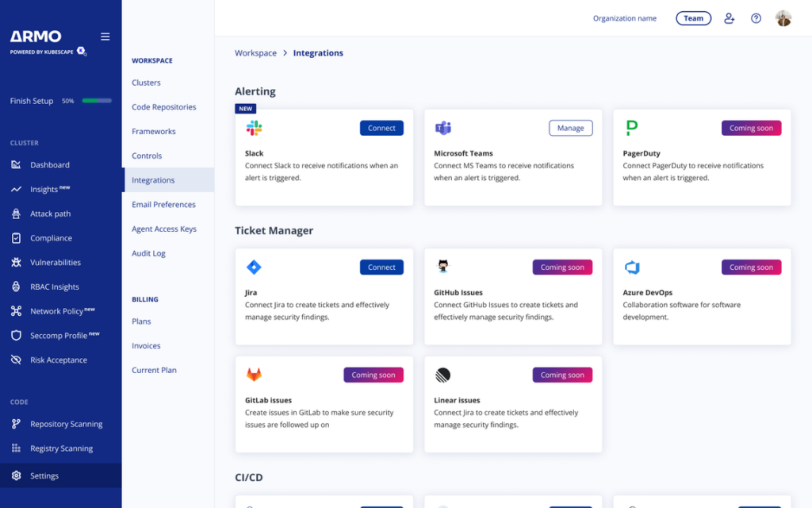The width and height of the screenshot is (812, 508).
Task: Click the Risk Acceptance eye-slash icon
Action: coord(16,360)
